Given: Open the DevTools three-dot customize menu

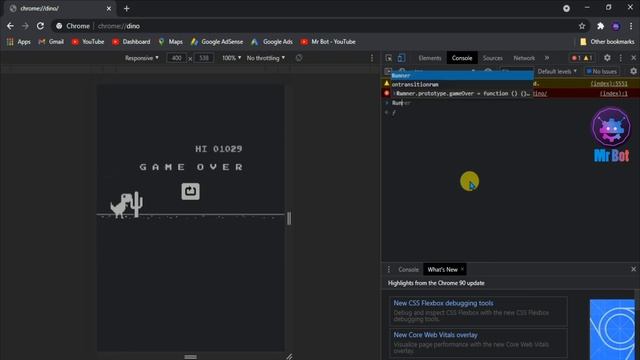Looking at the screenshot, I should 620,58.
